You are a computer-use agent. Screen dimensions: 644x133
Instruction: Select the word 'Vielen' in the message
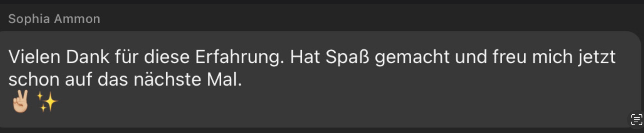coord(35,57)
